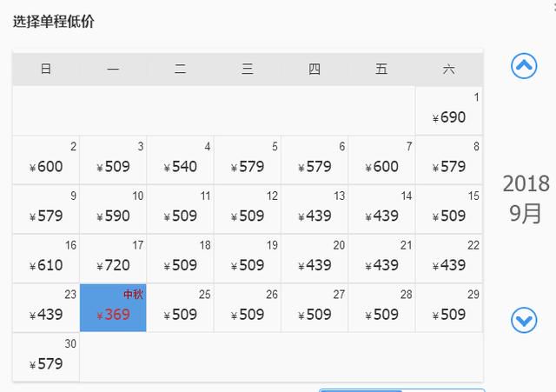Click the 选择单程低价 heading
Screen dimensions: 556x392
[x=54, y=22]
